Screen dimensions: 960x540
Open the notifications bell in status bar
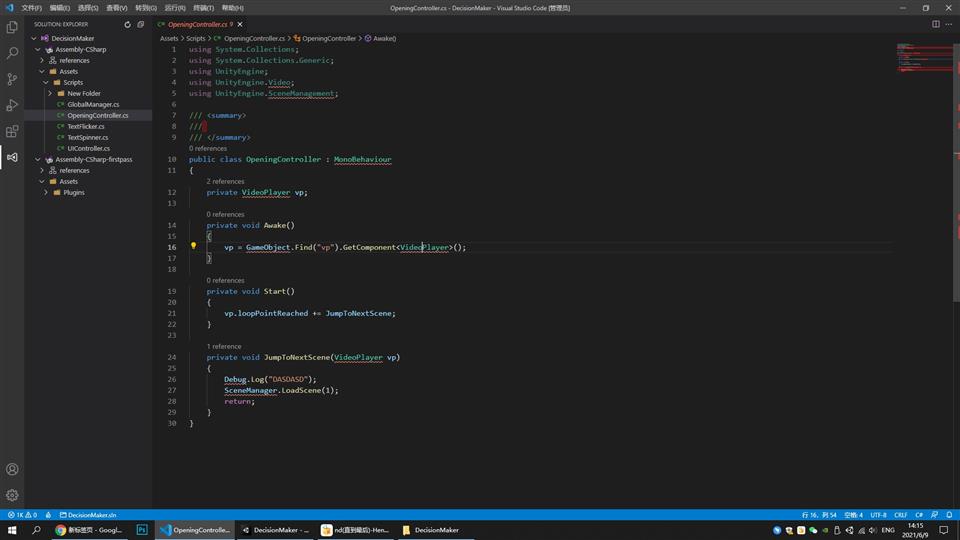coord(949,515)
